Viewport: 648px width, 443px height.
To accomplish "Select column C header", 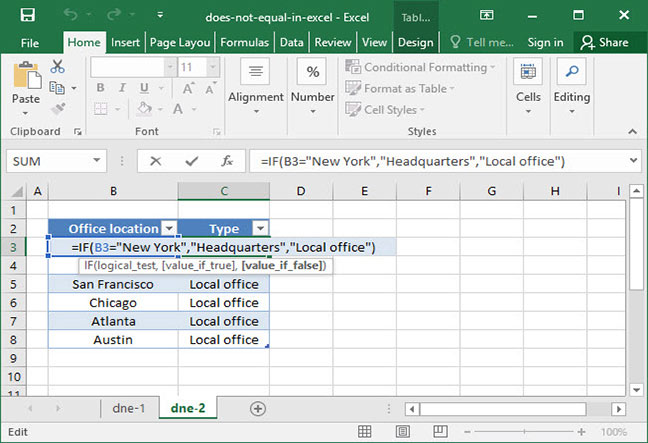I will pos(224,191).
